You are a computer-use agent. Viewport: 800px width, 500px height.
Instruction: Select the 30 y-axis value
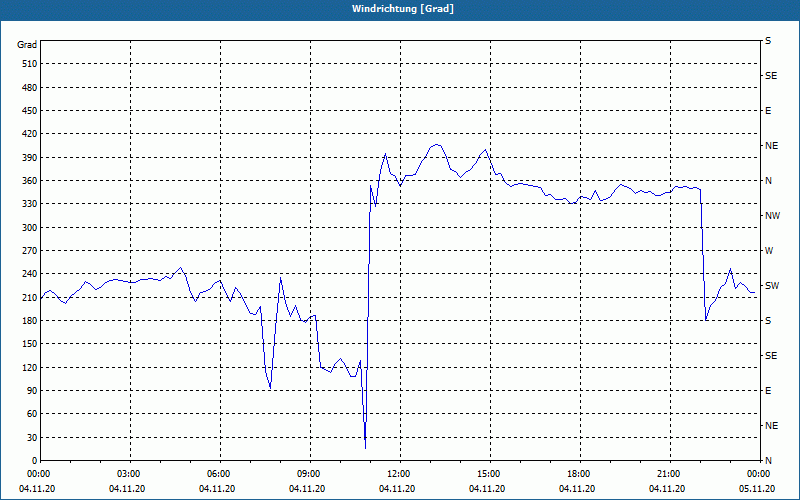pyautogui.click(x=32, y=437)
